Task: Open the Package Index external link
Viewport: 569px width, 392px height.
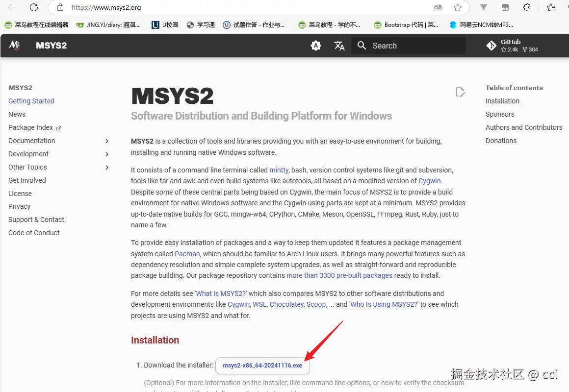Action: [35, 127]
